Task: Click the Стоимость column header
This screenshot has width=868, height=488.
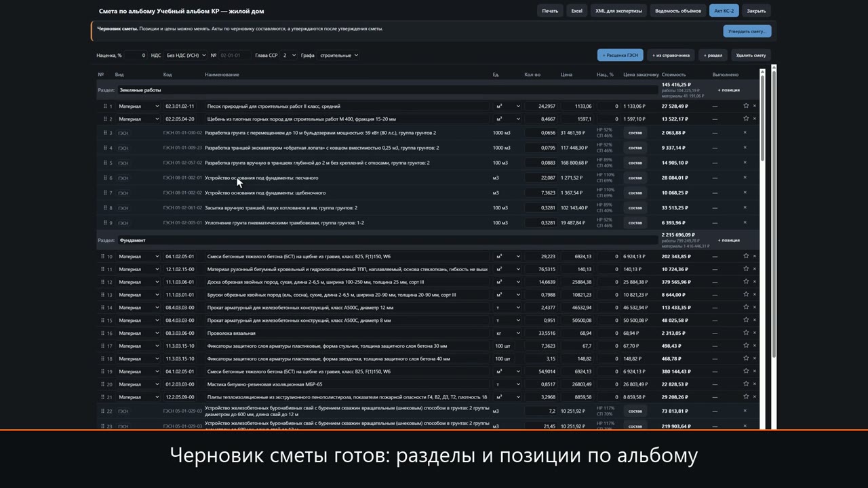Action: click(673, 75)
